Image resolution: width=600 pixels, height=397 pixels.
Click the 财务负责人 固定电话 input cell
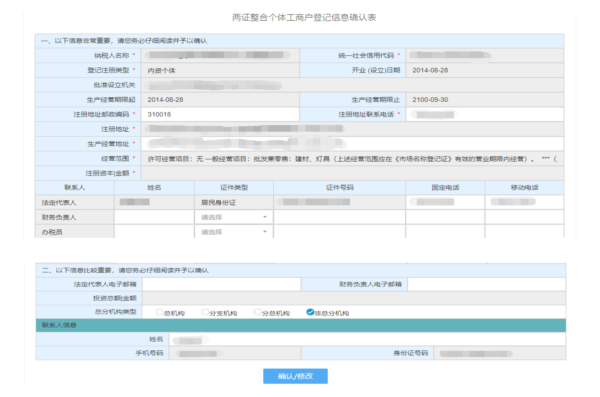point(445,217)
